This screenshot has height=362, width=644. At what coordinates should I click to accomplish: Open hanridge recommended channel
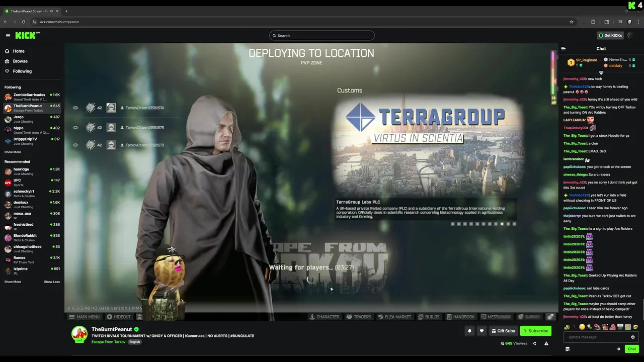coord(32,171)
